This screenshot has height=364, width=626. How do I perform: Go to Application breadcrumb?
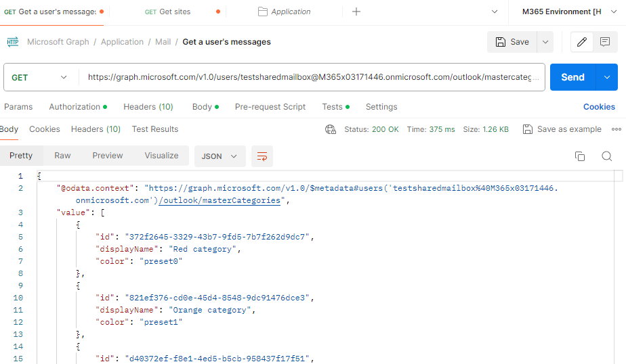(122, 42)
